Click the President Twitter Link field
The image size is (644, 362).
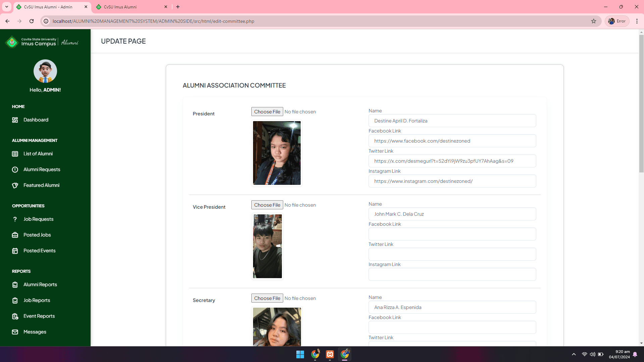pyautogui.click(x=452, y=161)
